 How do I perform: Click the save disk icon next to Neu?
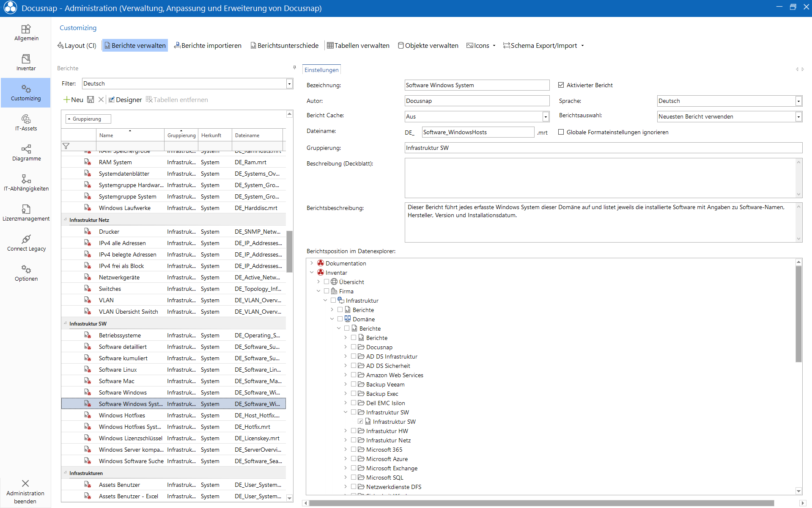91,99
